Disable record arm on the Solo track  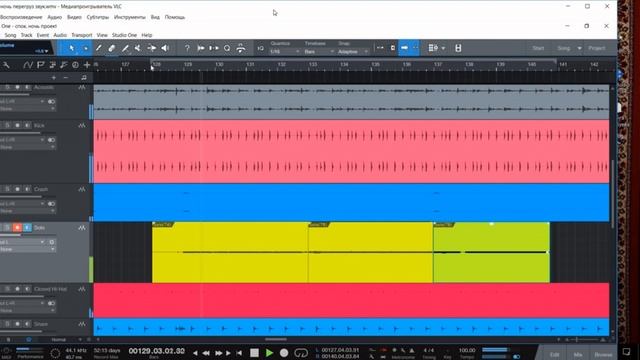17,227
